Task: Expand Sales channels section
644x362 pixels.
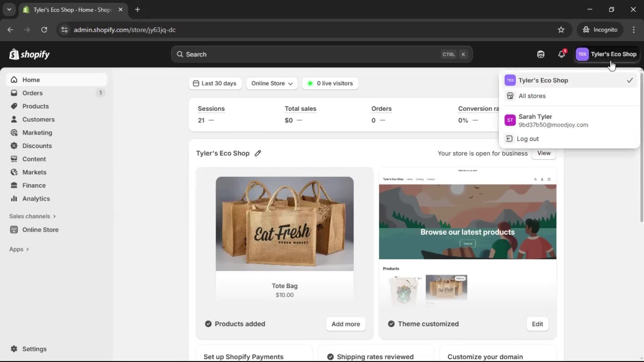Action: coord(33,216)
